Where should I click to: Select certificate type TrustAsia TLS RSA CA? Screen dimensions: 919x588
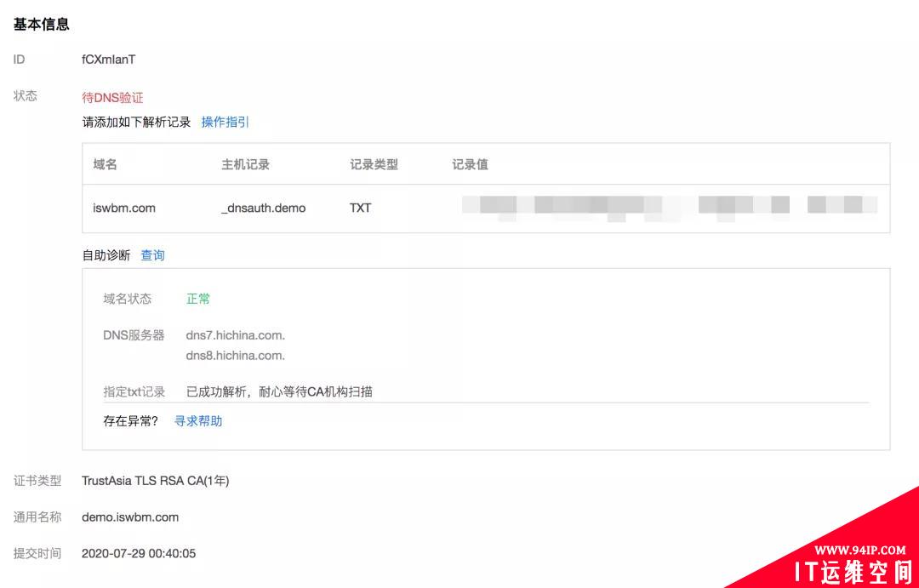156,482
